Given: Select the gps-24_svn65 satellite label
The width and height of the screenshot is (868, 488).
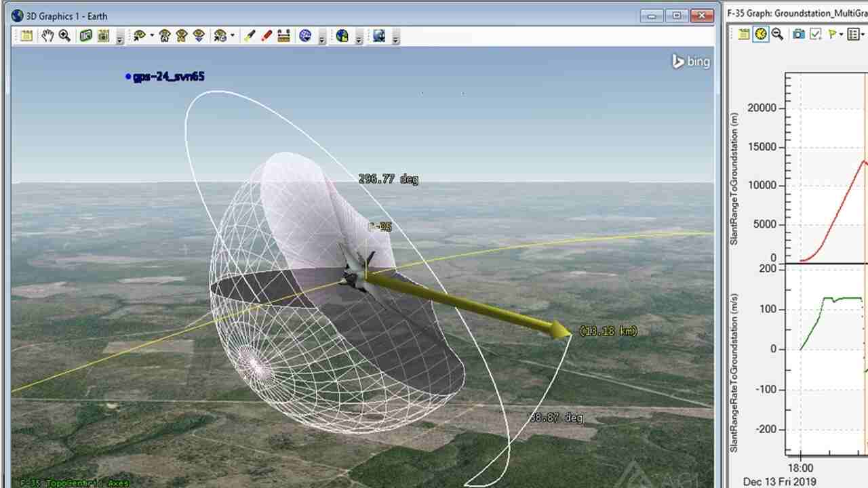Looking at the screenshot, I should [x=169, y=77].
